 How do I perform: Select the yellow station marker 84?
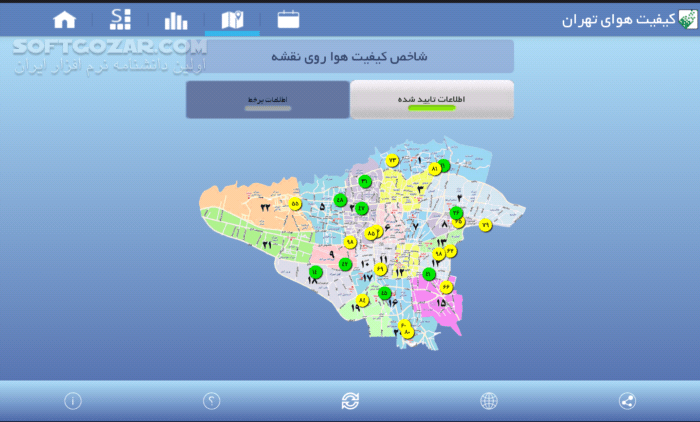[362, 301]
